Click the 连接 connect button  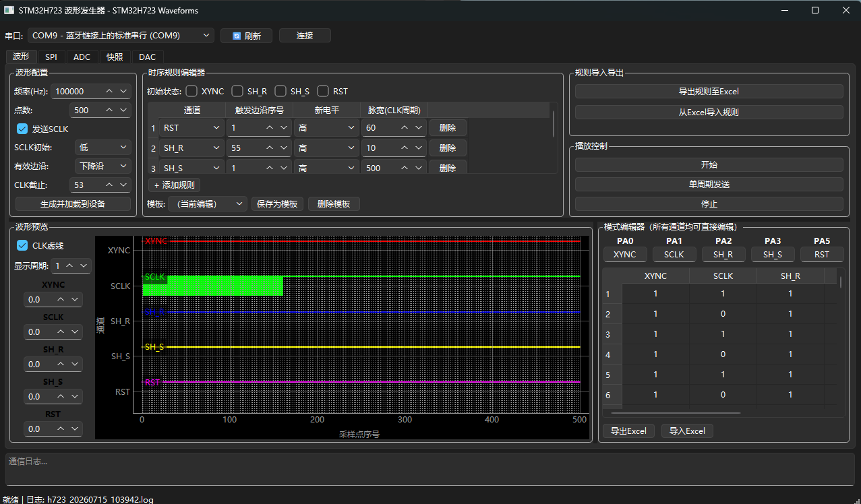[x=305, y=36]
